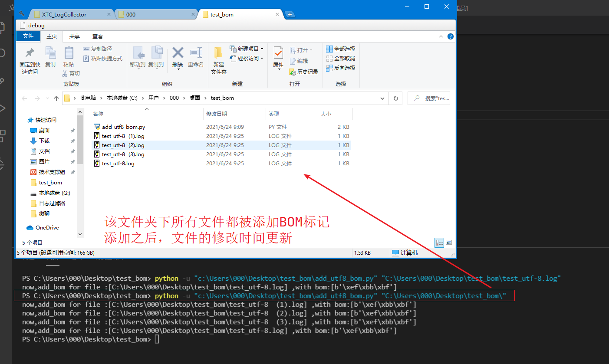Switch to Home (主页) ribbon tab
Screen dimensions: 609x364
(x=52, y=36)
